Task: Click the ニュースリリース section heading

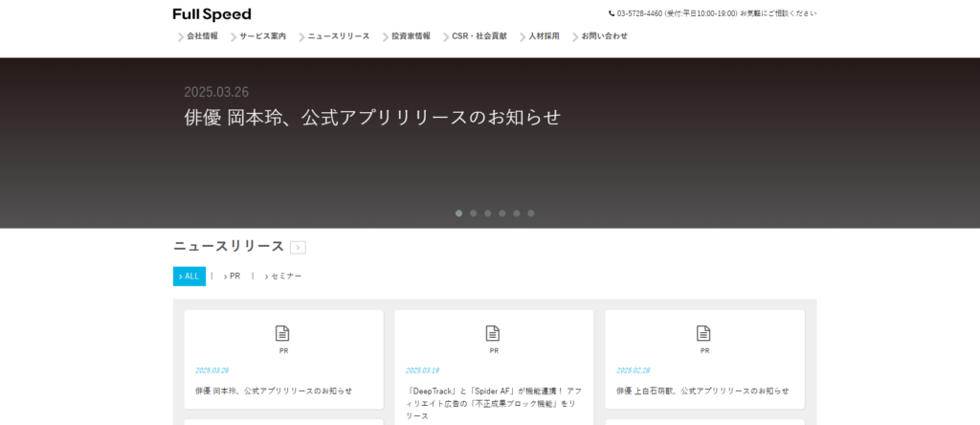Action: coord(229,246)
